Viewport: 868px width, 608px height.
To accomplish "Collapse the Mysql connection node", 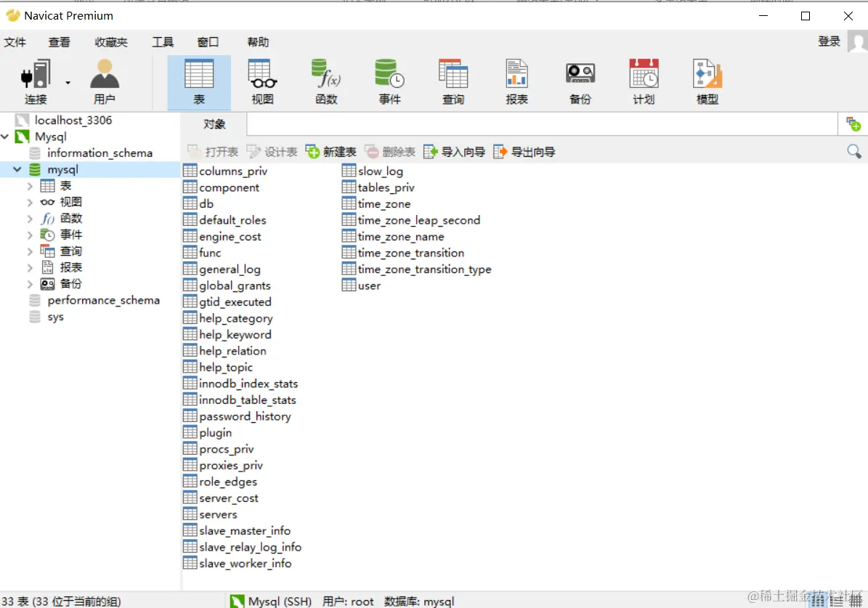I will pyautogui.click(x=5, y=137).
